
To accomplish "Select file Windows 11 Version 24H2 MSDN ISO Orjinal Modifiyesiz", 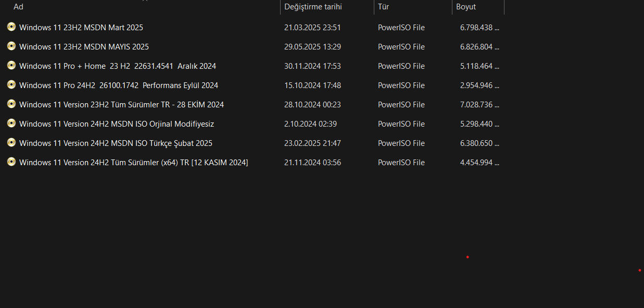I will point(117,124).
